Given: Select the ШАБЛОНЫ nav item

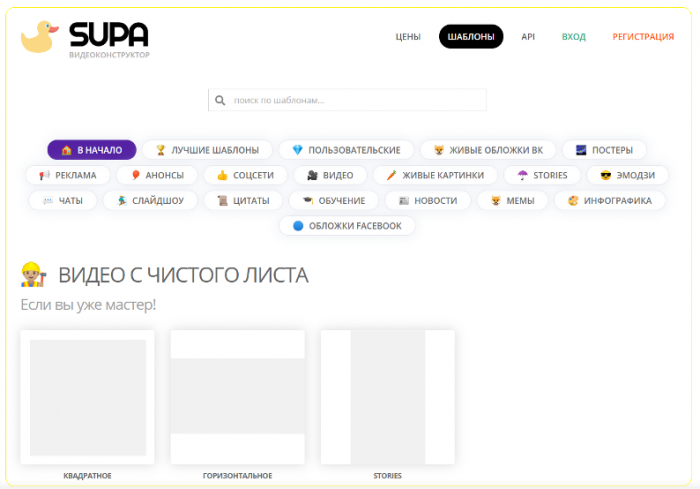Looking at the screenshot, I should pos(471,37).
